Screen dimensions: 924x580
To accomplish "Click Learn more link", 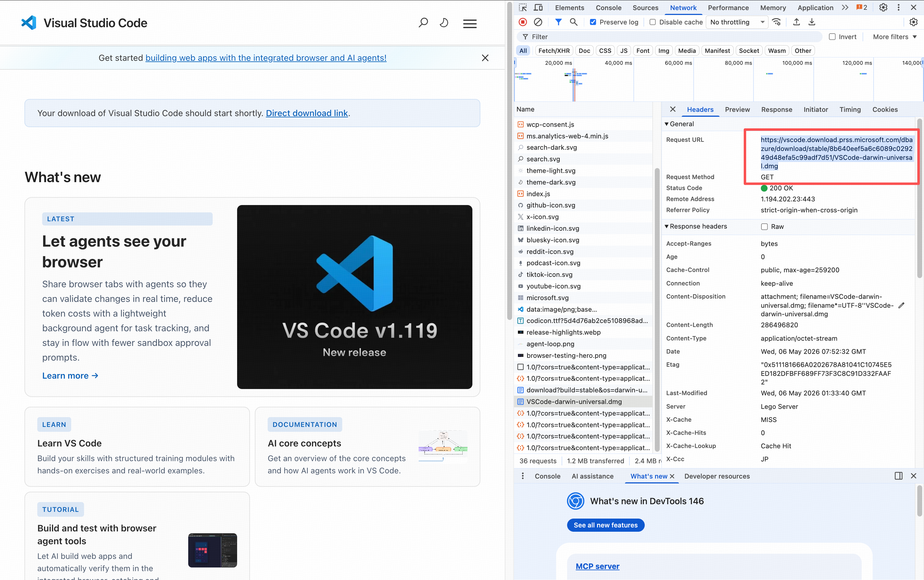I will pos(70,376).
